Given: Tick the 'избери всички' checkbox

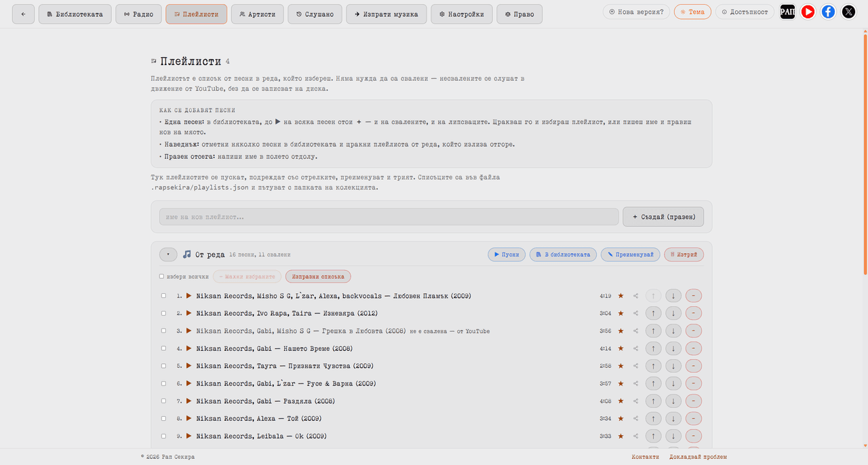Looking at the screenshot, I should tap(161, 276).
